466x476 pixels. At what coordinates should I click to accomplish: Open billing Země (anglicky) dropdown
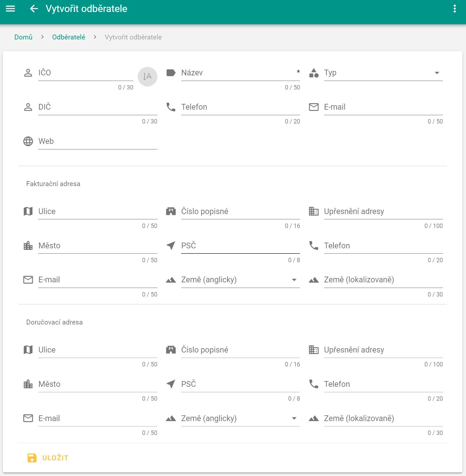294,280
